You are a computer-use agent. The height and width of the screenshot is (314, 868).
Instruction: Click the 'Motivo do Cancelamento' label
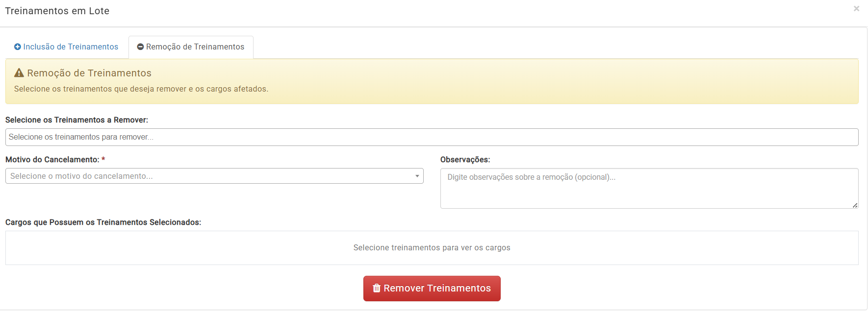pos(52,160)
